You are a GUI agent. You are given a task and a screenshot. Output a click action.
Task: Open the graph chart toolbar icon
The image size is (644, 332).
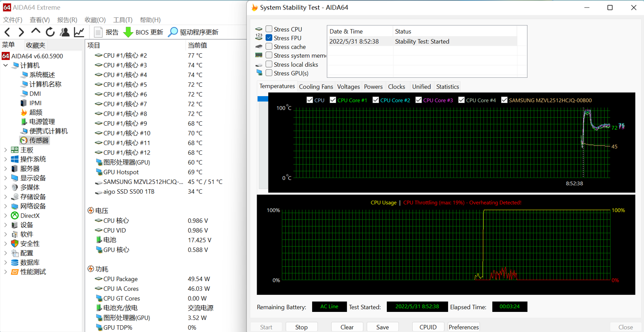(79, 32)
